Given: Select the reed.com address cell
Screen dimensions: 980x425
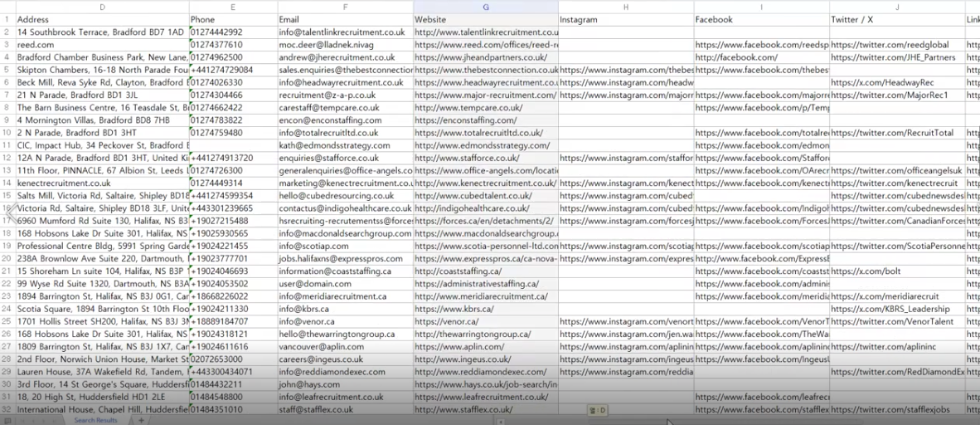Looking at the screenshot, I should [x=103, y=45].
